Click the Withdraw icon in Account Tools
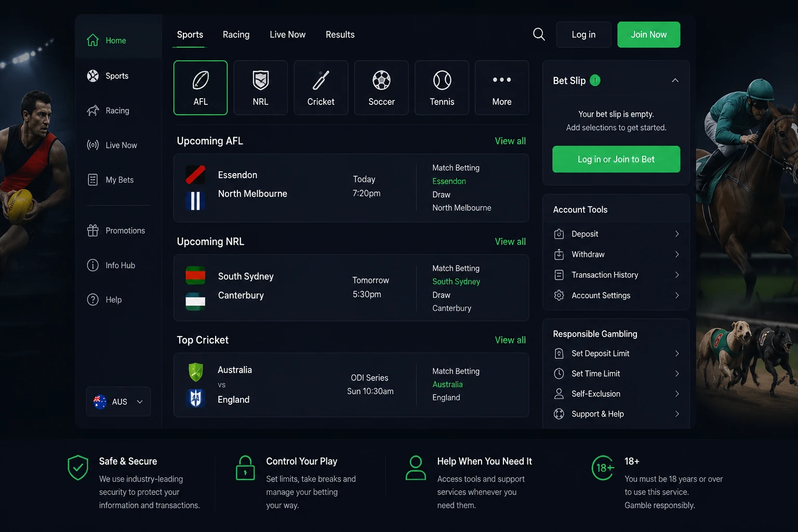 point(559,254)
